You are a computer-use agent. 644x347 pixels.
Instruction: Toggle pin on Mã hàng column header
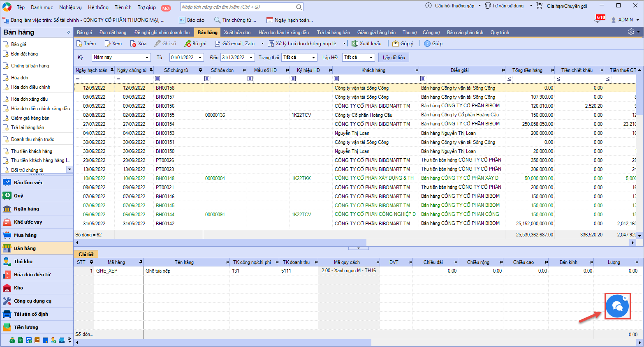(141, 262)
